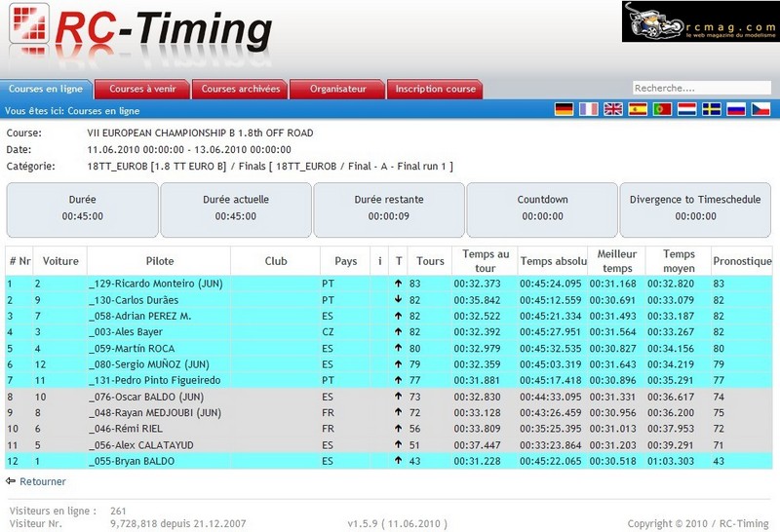This screenshot has height=532, width=780.
Task: Select pilot _056-Alex CALATAYUD
Action: pyautogui.click(x=141, y=445)
